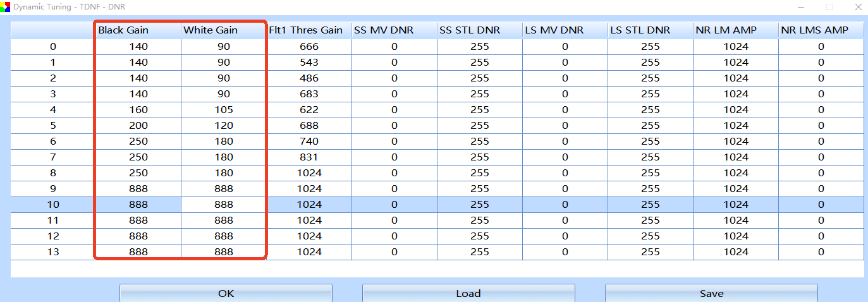This screenshot has height=302, width=868.
Task: Click the SS MV DNR column header
Action: click(x=394, y=30)
